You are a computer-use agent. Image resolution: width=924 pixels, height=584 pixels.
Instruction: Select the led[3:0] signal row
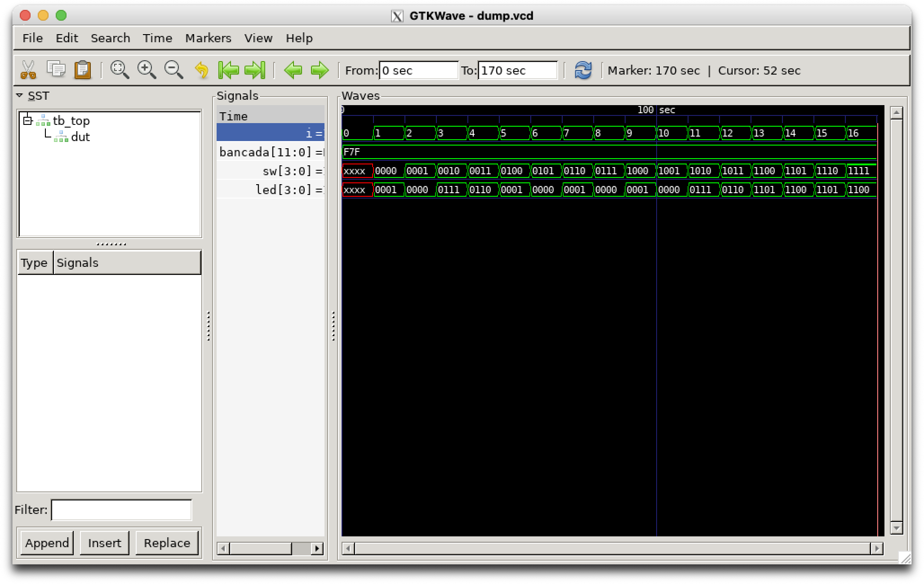click(271, 190)
